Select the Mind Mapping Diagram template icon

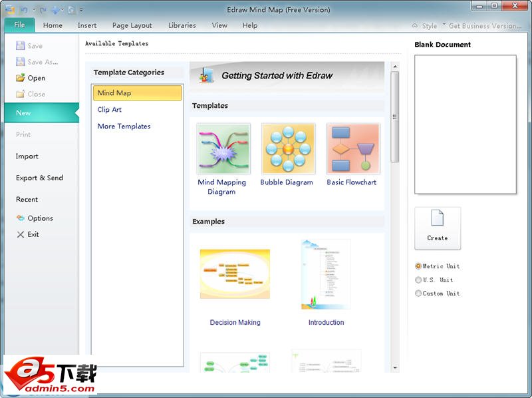point(222,149)
